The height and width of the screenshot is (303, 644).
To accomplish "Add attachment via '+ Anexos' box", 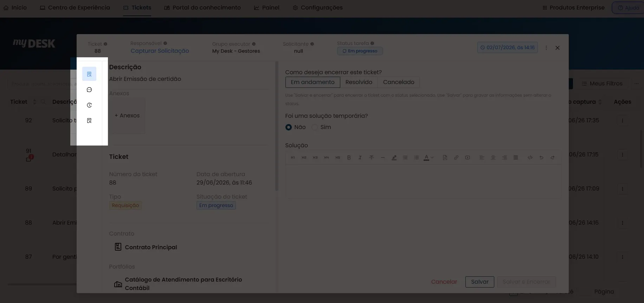I will pos(127,116).
